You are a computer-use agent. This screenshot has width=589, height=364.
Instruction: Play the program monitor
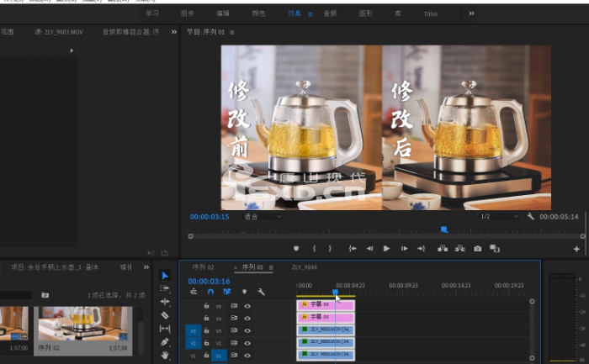386,249
